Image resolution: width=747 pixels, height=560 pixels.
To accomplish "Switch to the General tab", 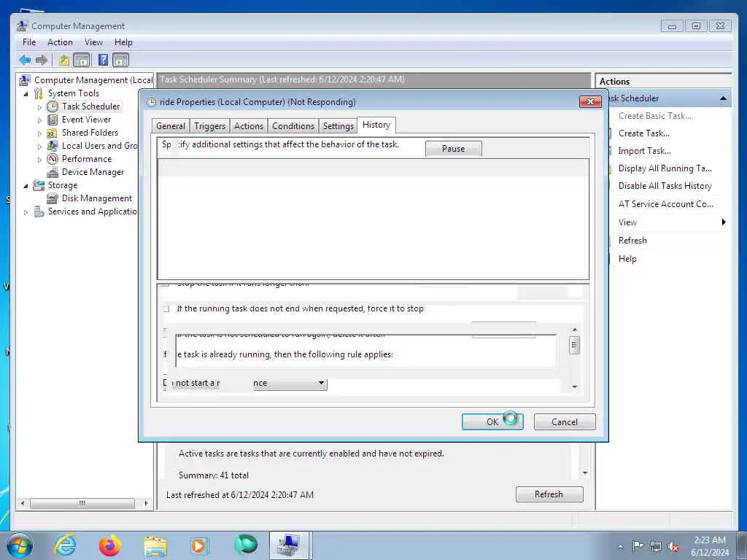I will coord(171,126).
